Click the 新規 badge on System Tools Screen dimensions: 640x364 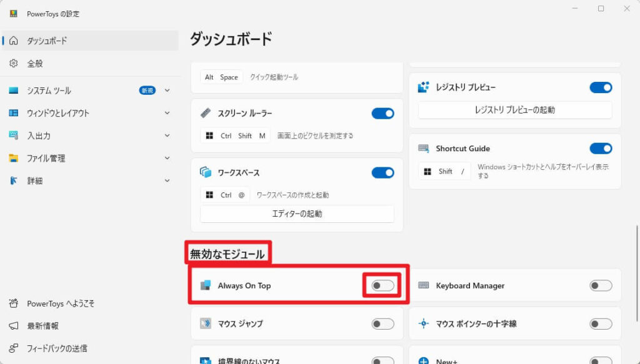147,91
